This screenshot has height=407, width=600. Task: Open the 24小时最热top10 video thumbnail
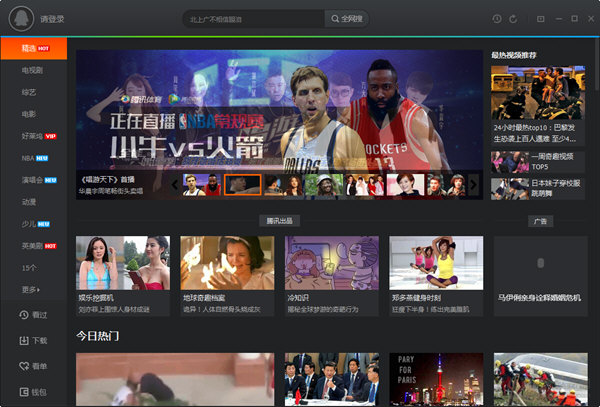538,93
